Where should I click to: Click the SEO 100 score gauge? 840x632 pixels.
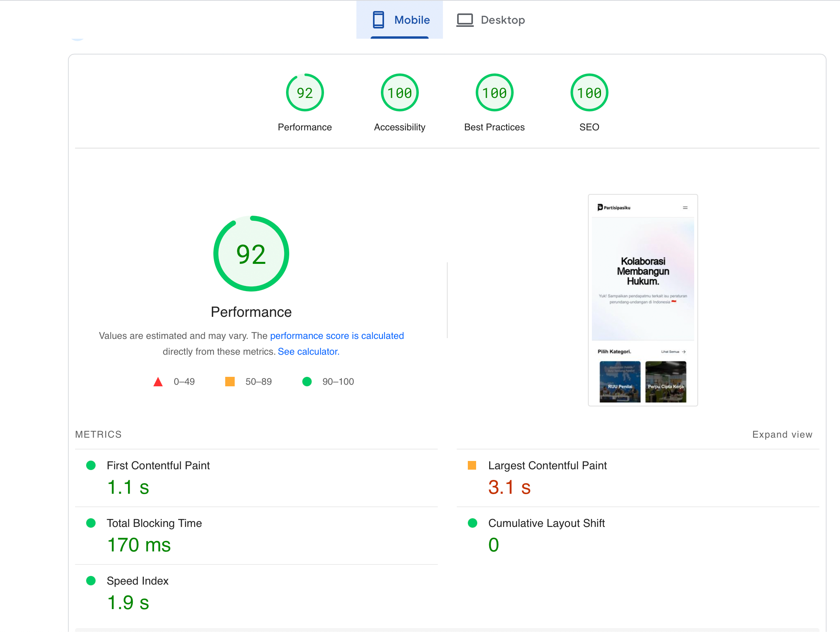589,93
